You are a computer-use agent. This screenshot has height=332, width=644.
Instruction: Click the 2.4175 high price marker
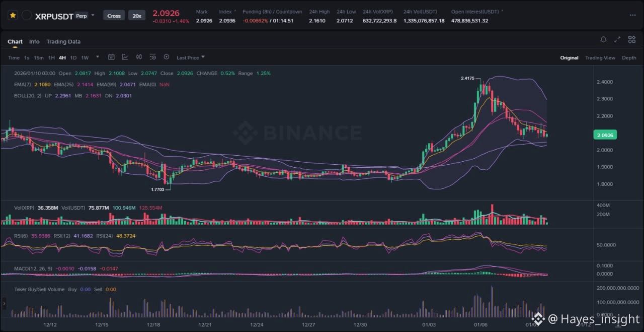[x=467, y=79]
